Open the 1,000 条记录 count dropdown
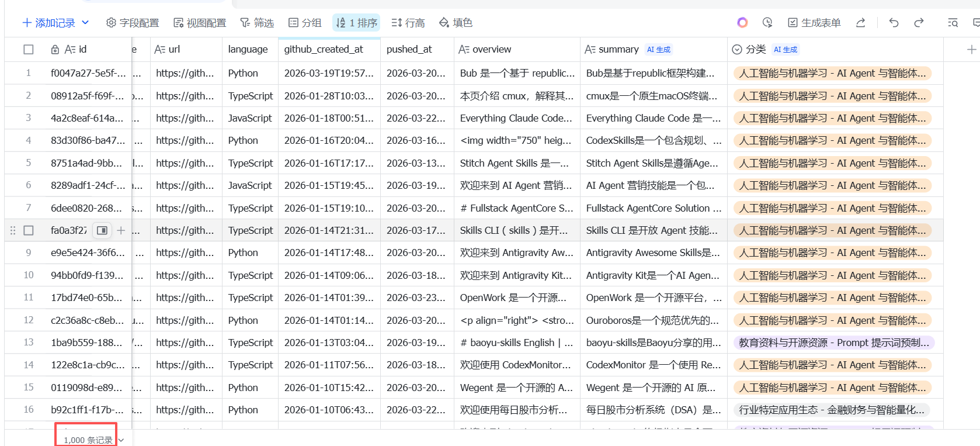 point(121,440)
